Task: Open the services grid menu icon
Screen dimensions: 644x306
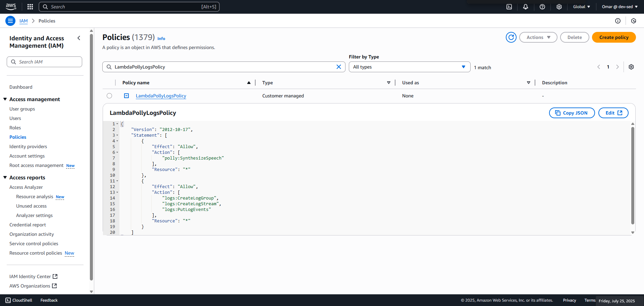Action: (30, 7)
